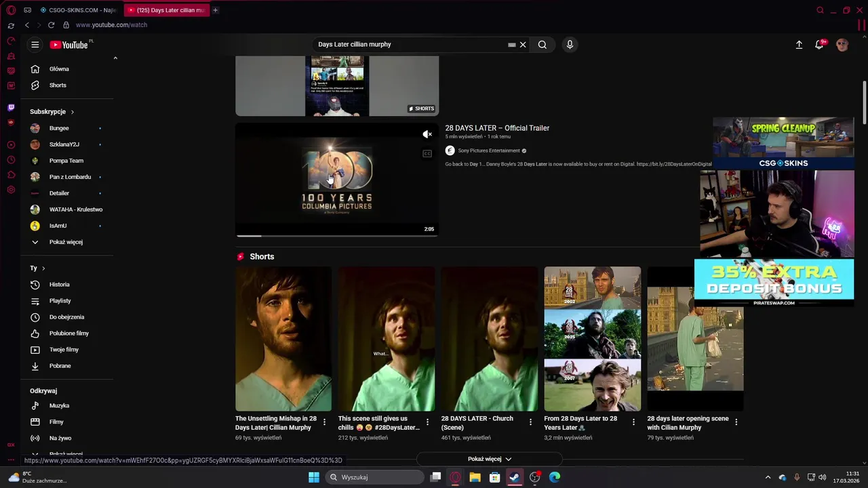
Task: Open the SHORTS thumbnail at the top
Action: click(x=337, y=86)
